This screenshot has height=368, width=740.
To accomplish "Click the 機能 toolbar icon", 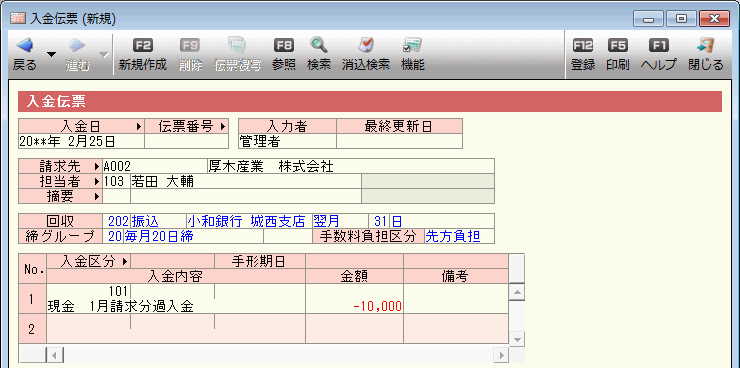I will tap(412, 45).
